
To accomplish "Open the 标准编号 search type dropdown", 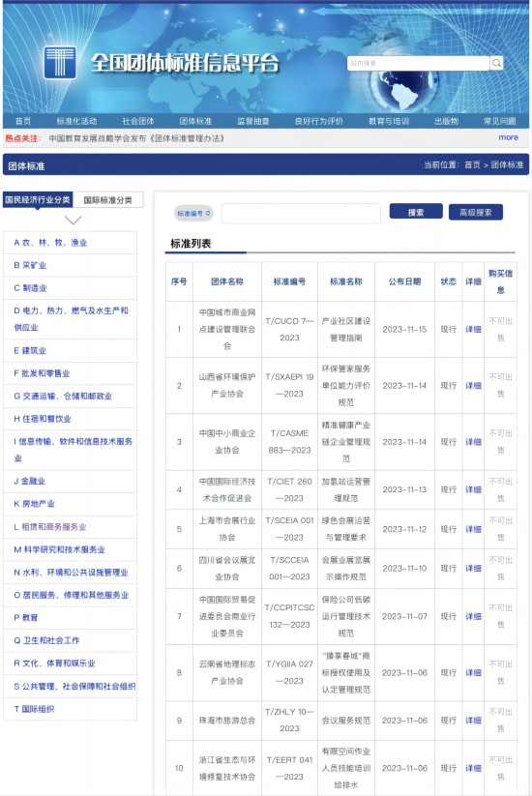I will [x=193, y=213].
